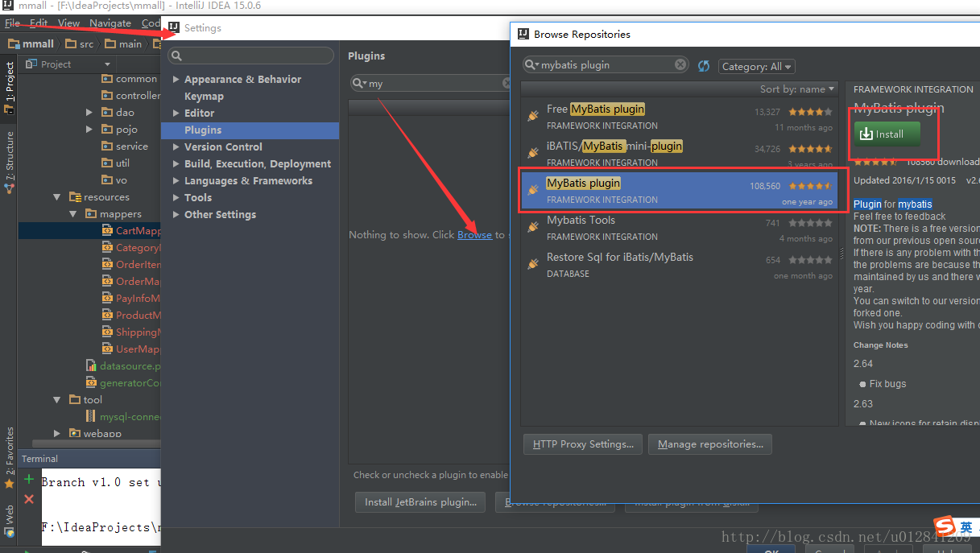Screen dimensions: 980x553
Task: Expand Languages & Frameworks node
Action: [x=176, y=181]
